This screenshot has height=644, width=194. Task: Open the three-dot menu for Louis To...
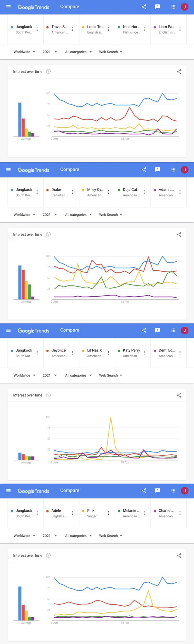[109, 29]
